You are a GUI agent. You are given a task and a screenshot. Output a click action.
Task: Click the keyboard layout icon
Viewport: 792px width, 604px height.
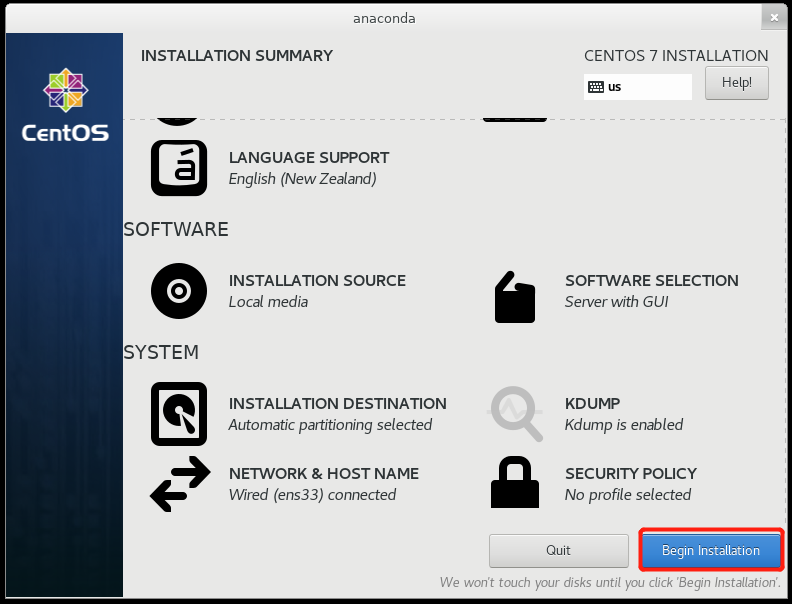tap(596, 87)
